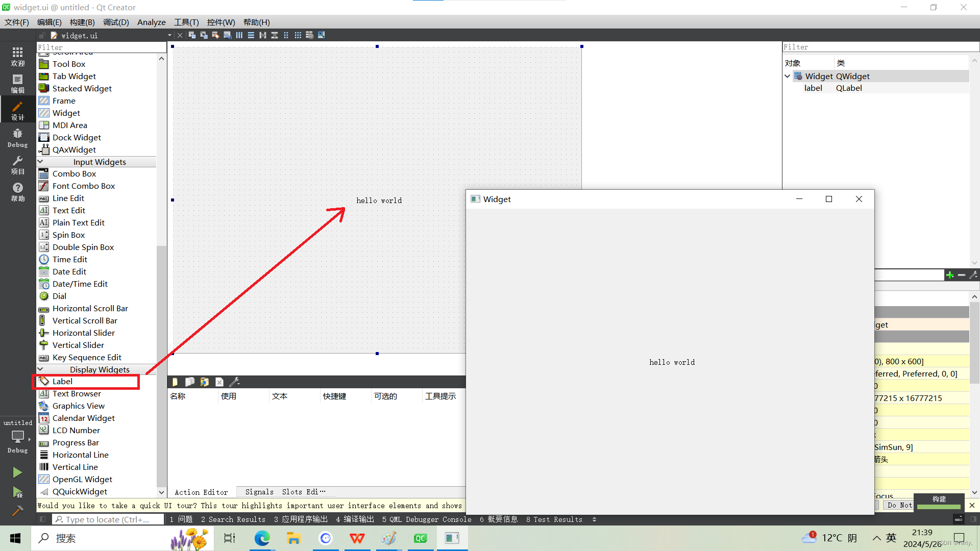This screenshot has height=551, width=980.
Task: Click Break Layout toolbar icon
Action: pyautogui.click(x=310, y=35)
